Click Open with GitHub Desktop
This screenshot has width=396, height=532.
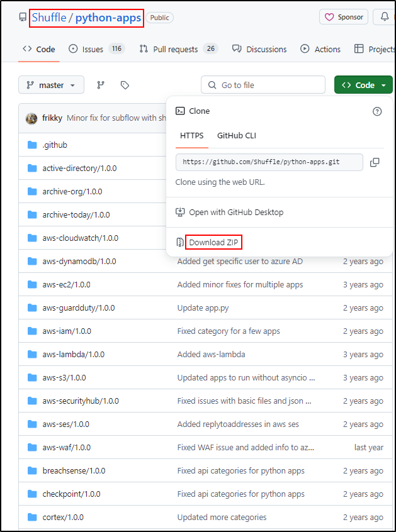236,213
